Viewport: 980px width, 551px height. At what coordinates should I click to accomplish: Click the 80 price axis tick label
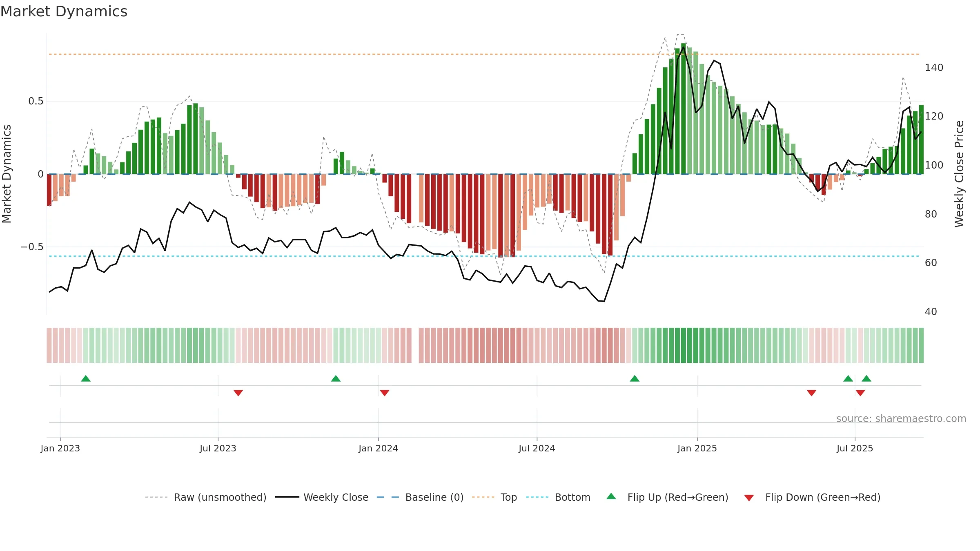(931, 214)
